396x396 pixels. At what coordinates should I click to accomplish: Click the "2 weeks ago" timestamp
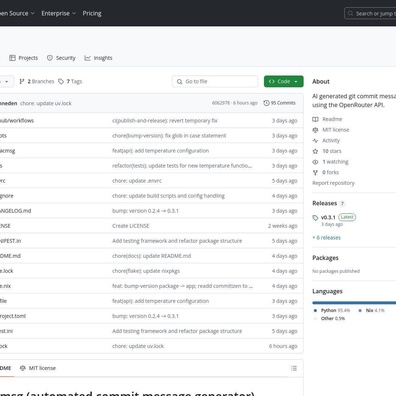[283, 226]
